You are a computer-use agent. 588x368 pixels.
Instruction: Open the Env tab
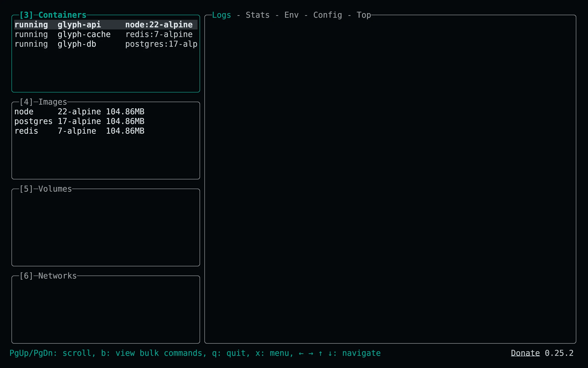coord(291,15)
